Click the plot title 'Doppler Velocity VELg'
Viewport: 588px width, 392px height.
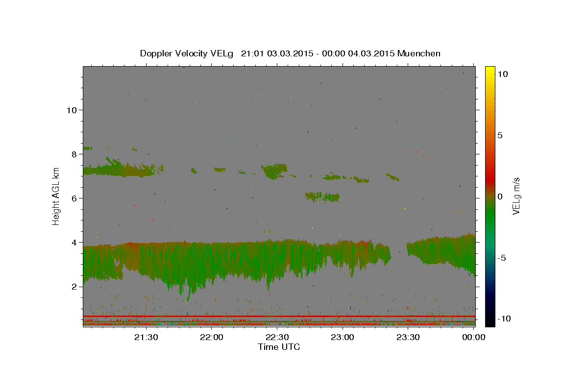[188, 53]
